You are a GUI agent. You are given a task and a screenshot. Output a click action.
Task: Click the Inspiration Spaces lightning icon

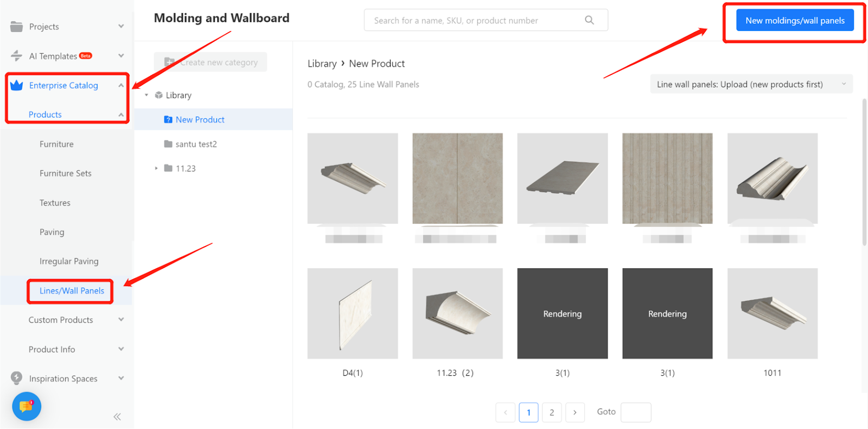coord(17,378)
